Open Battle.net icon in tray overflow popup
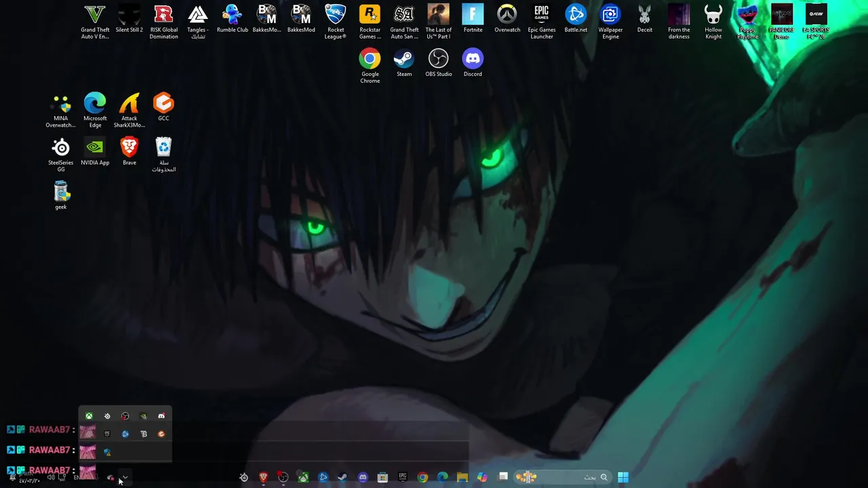The width and height of the screenshot is (868, 488). (125, 434)
